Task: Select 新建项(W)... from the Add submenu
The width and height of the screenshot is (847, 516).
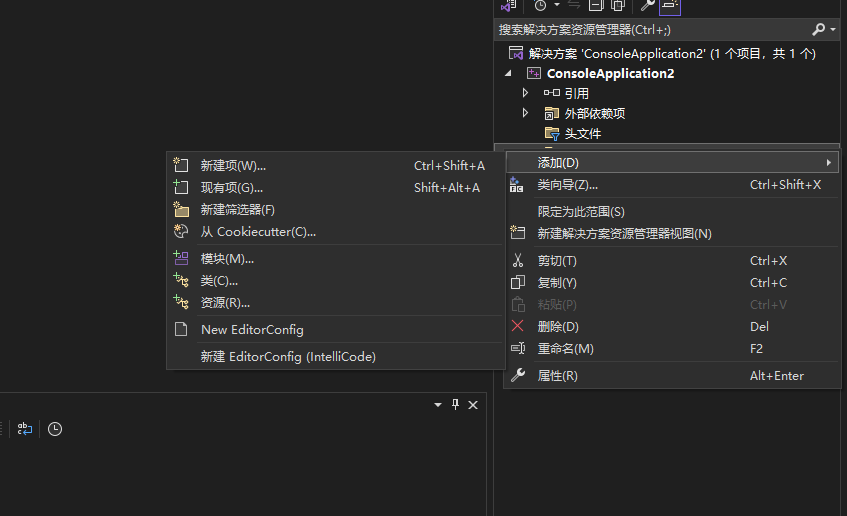Action: 233,165
